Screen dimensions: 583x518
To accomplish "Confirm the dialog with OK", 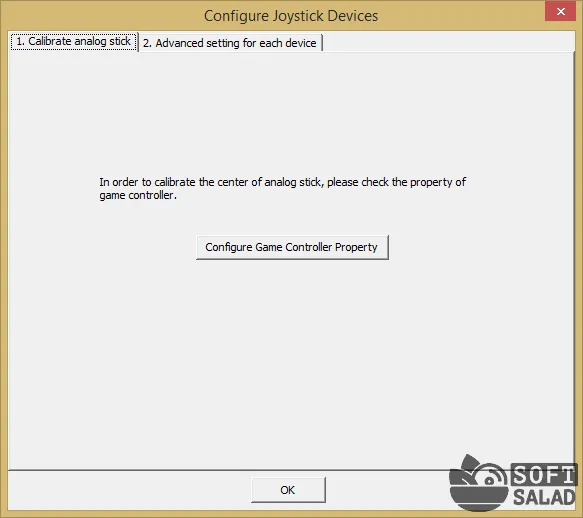I will [288, 490].
